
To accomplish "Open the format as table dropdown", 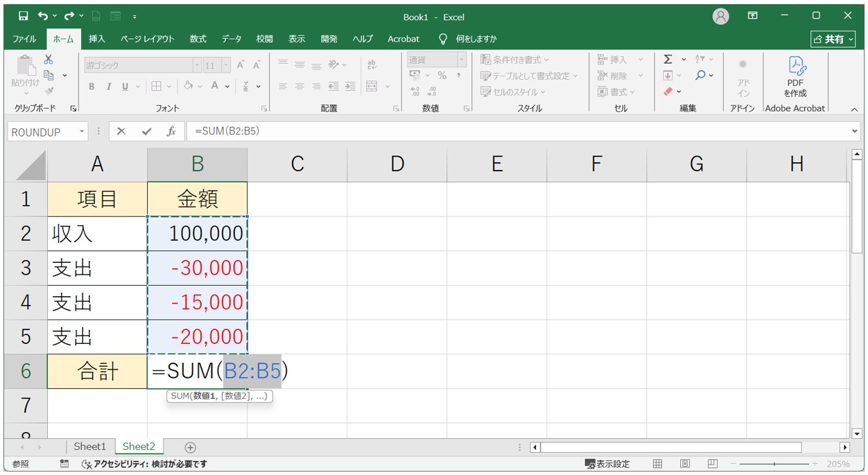I will [x=529, y=76].
